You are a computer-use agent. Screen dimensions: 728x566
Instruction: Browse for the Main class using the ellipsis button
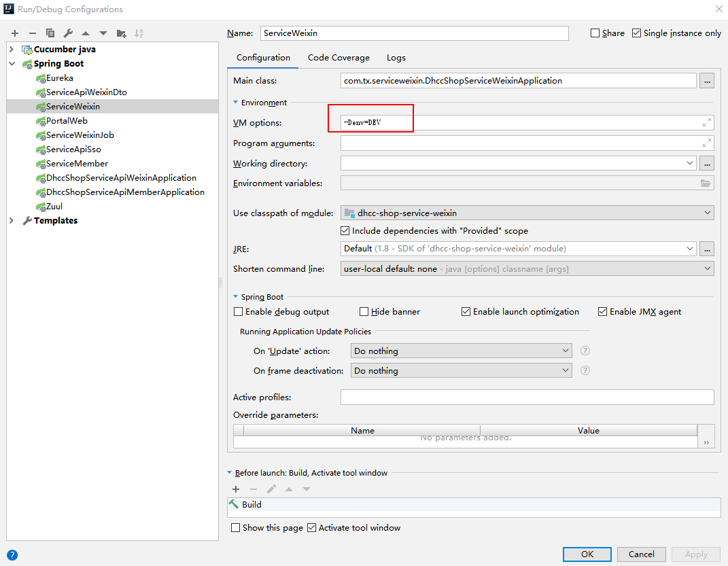click(x=707, y=80)
